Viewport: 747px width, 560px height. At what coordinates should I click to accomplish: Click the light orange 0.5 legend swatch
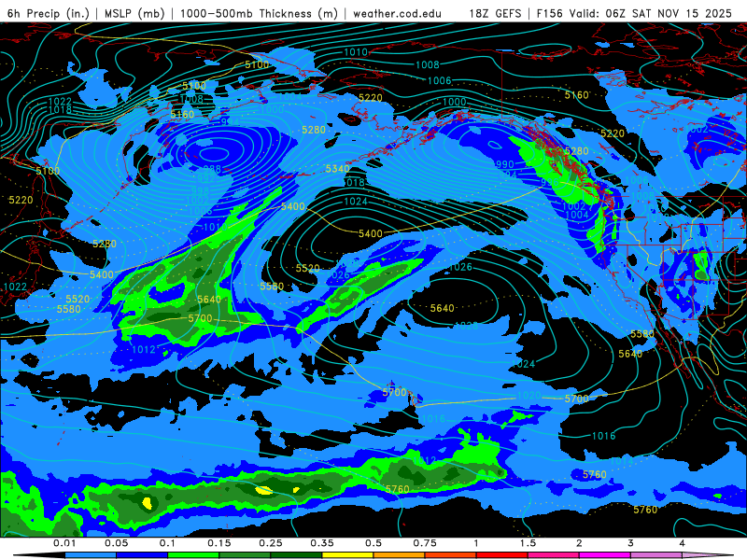tap(400, 555)
